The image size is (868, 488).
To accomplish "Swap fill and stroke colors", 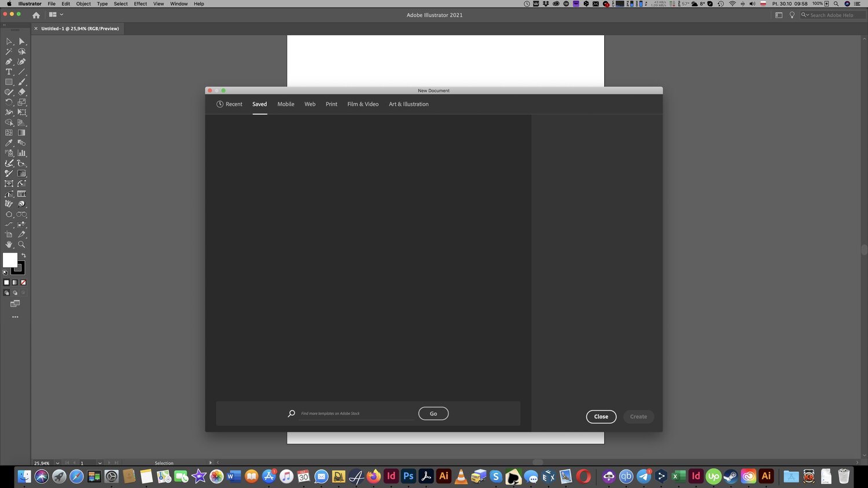I will tap(24, 255).
